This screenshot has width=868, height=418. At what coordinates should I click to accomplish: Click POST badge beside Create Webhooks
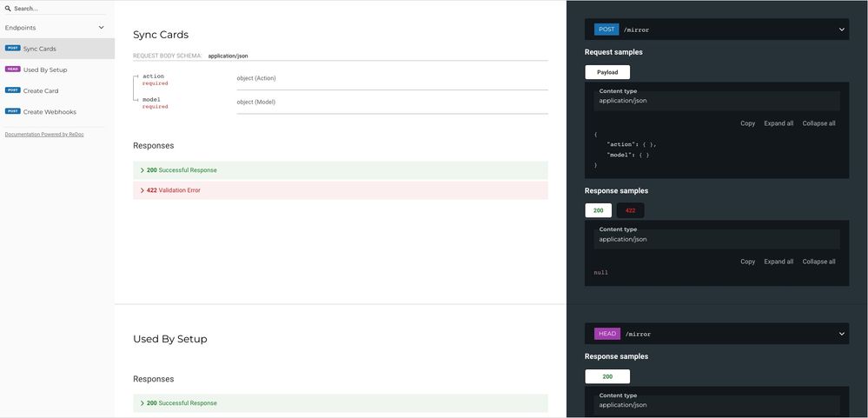(13, 111)
